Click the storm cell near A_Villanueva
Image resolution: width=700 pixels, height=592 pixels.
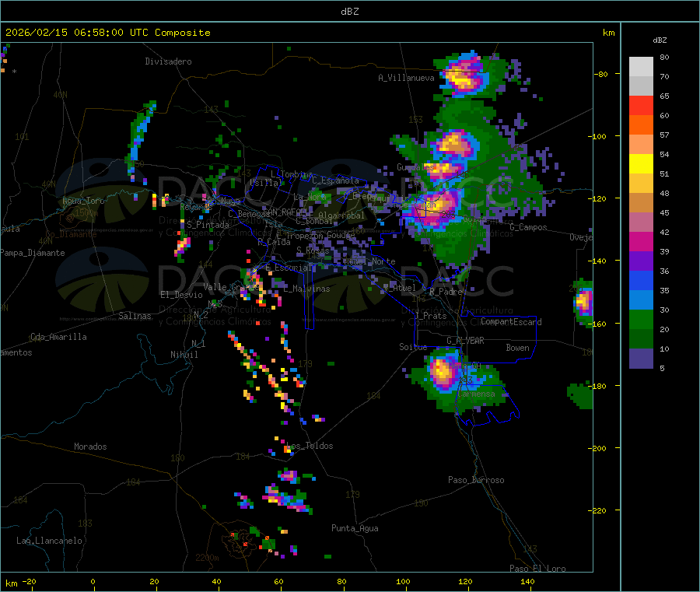465,74
